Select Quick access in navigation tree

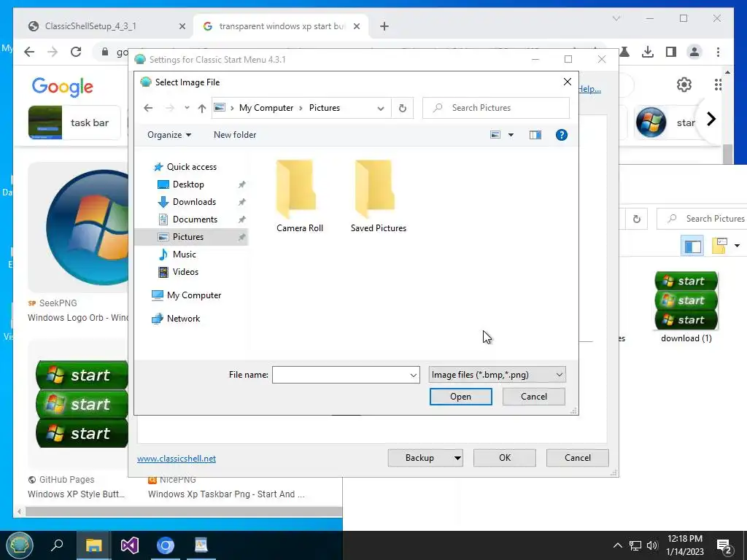tap(192, 167)
